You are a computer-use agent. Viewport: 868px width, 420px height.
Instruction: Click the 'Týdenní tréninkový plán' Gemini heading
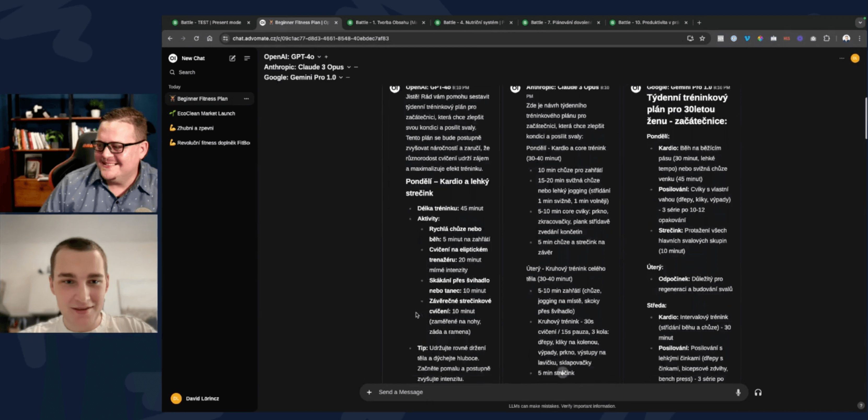687,109
